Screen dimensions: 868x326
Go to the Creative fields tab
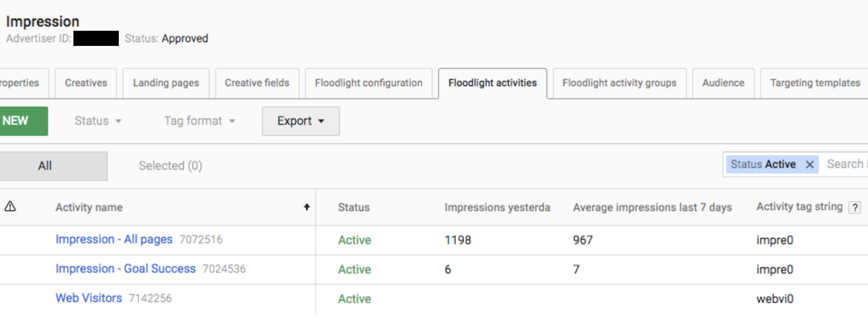[257, 83]
